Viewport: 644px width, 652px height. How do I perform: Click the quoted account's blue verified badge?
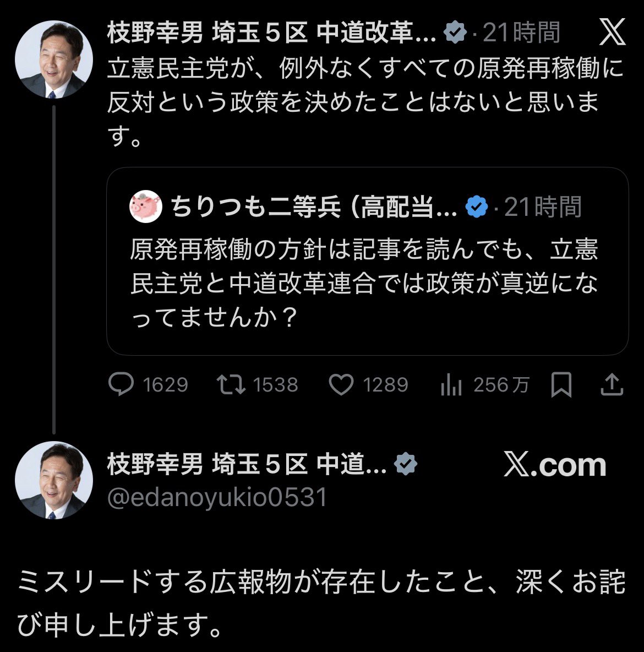[477, 208]
